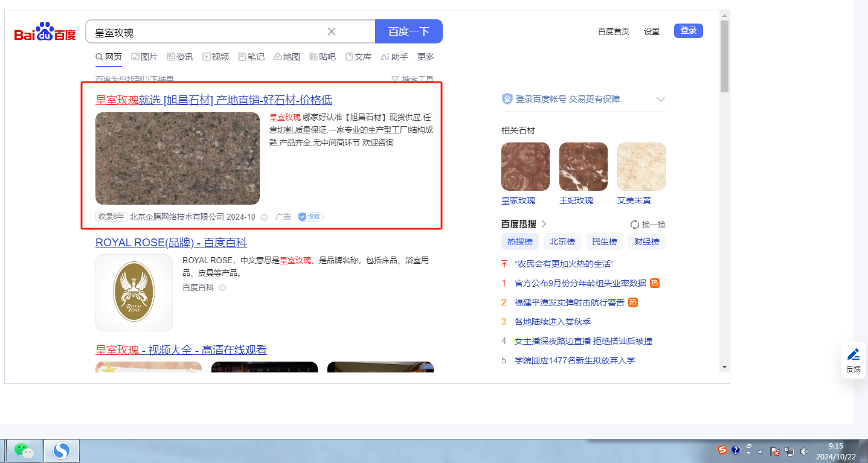Open the 百度热搜 heading link
Image resolution: width=868 pixels, height=463 pixels.
click(x=524, y=224)
